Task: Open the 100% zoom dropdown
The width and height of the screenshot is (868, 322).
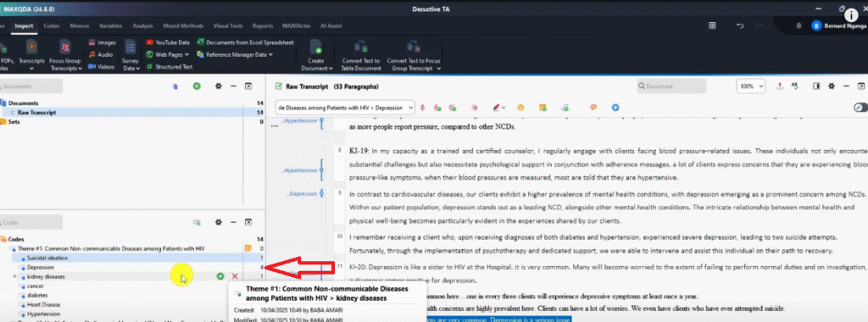Action: pyautogui.click(x=751, y=86)
